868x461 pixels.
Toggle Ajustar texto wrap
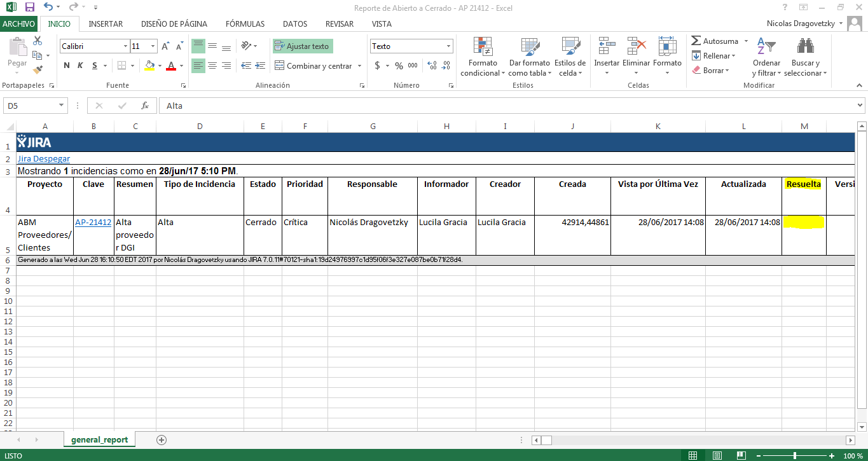coord(303,46)
